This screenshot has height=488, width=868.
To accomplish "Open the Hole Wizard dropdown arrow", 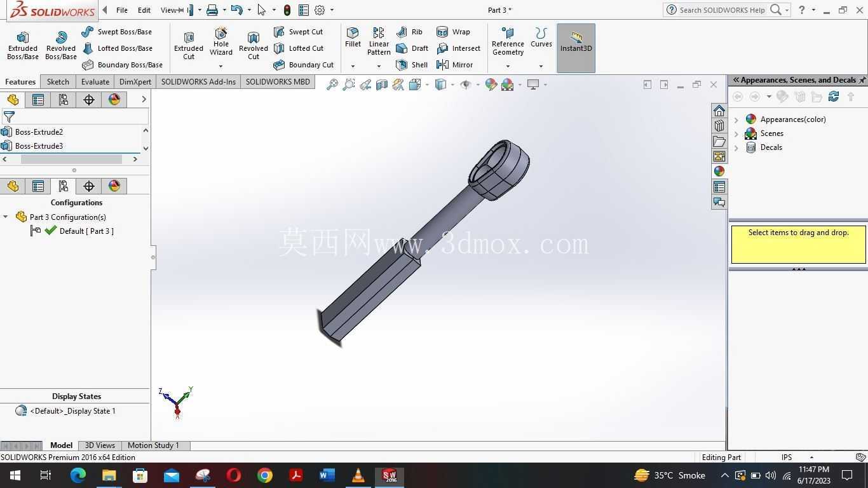I will 221,66.
